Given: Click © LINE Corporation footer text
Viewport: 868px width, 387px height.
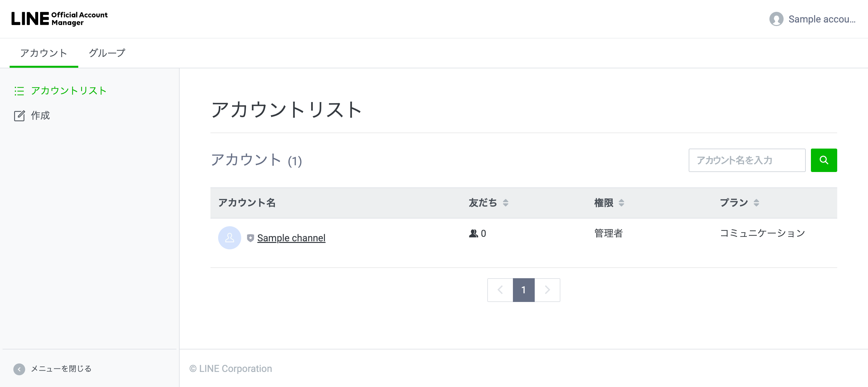Looking at the screenshot, I should click(231, 369).
